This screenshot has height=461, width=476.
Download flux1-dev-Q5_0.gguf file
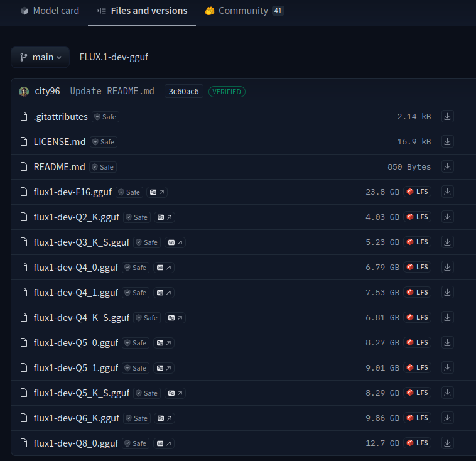(x=447, y=342)
